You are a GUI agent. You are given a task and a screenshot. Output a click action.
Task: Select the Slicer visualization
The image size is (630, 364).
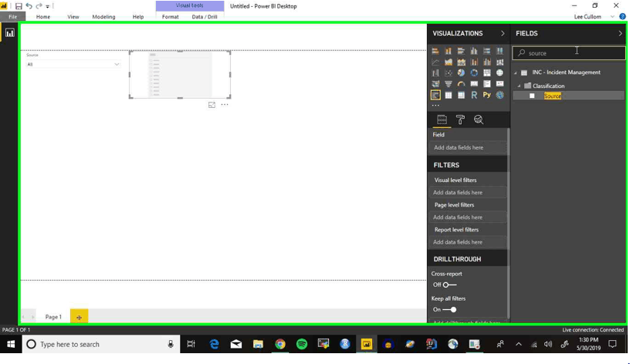click(x=435, y=95)
